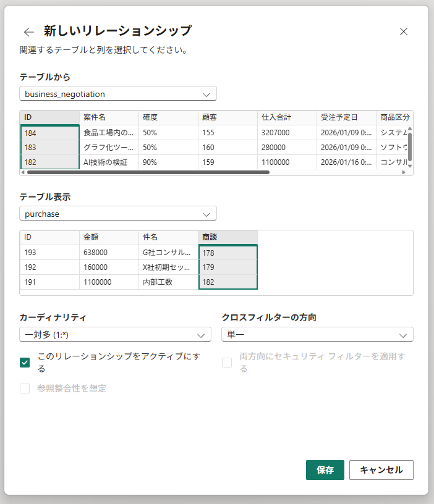Uncheck the make relationship active checkbox
The width and height of the screenshot is (434, 504).
point(25,363)
